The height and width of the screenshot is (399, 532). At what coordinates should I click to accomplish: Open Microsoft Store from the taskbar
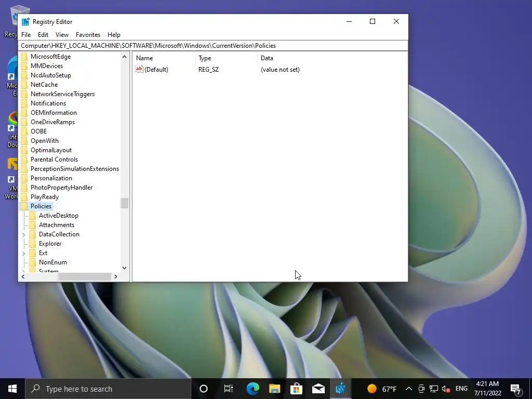[296, 389]
